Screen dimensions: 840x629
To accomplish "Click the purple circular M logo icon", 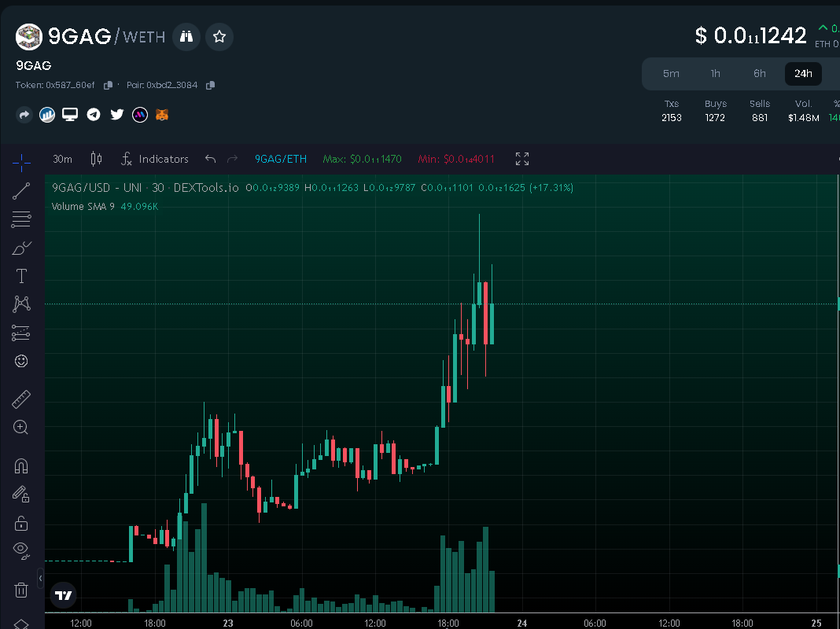I will [x=140, y=115].
